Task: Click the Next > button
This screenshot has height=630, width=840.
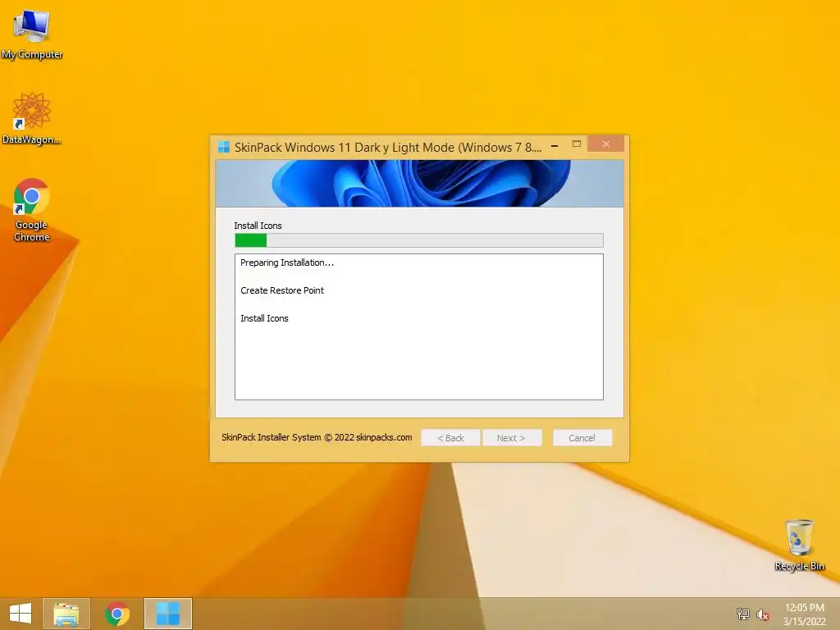Action: click(x=512, y=438)
